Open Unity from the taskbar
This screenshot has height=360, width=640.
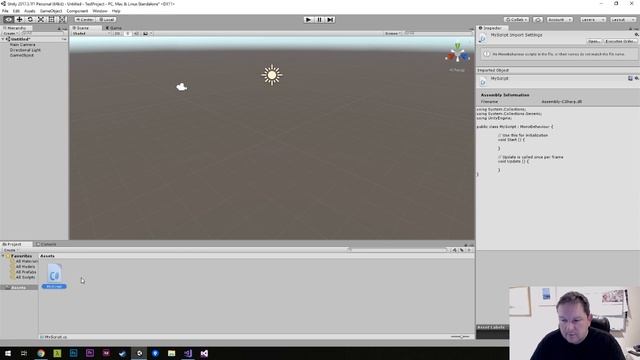tap(139, 353)
